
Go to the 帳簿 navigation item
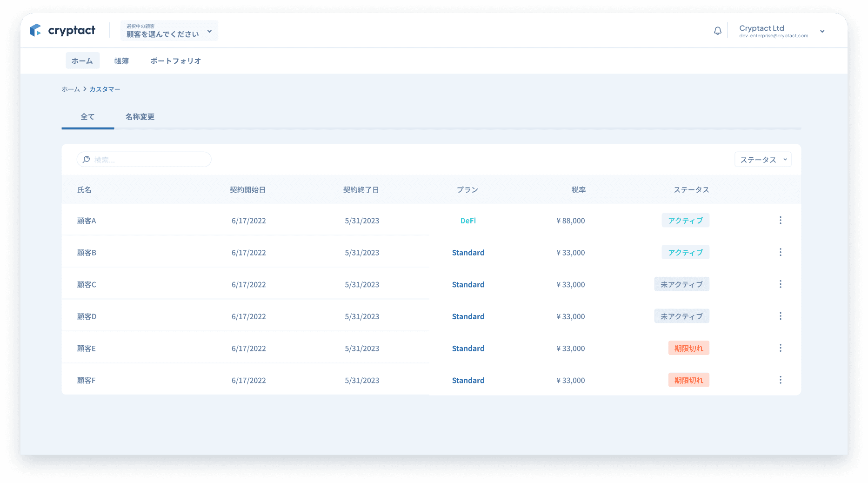pyautogui.click(x=121, y=61)
